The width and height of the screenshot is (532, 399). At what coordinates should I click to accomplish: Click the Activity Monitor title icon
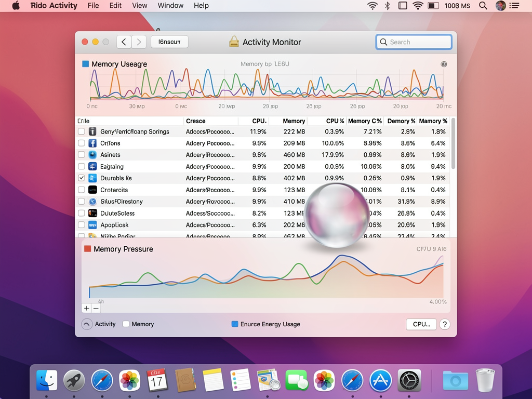(234, 42)
